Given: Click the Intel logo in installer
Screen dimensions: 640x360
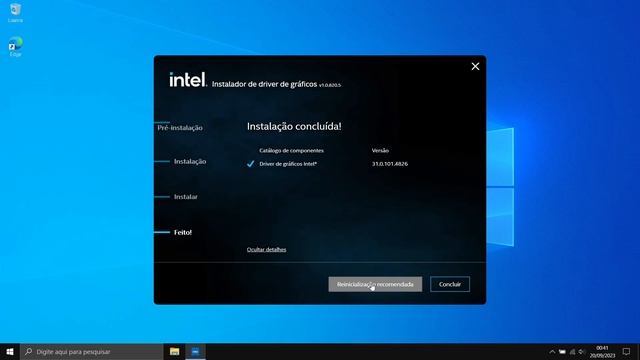Looking at the screenshot, I should [x=188, y=80].
